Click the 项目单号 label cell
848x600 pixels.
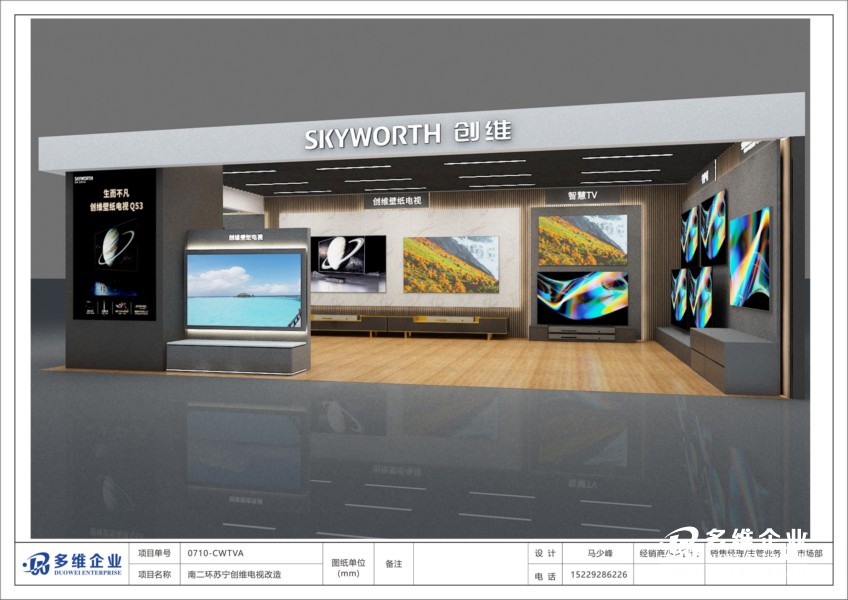point(154,553)
